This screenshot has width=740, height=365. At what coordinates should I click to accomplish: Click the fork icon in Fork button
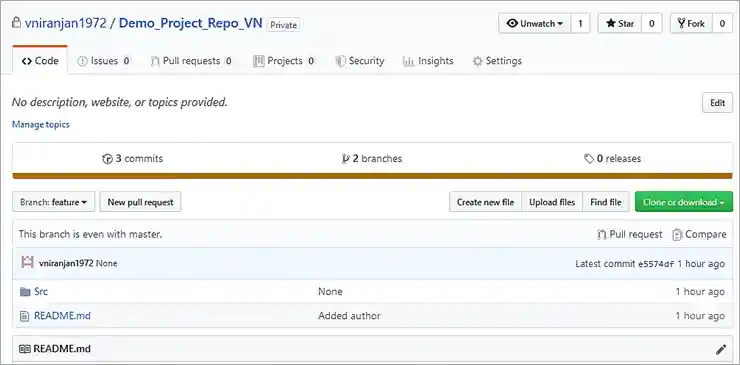pos(681,24)
